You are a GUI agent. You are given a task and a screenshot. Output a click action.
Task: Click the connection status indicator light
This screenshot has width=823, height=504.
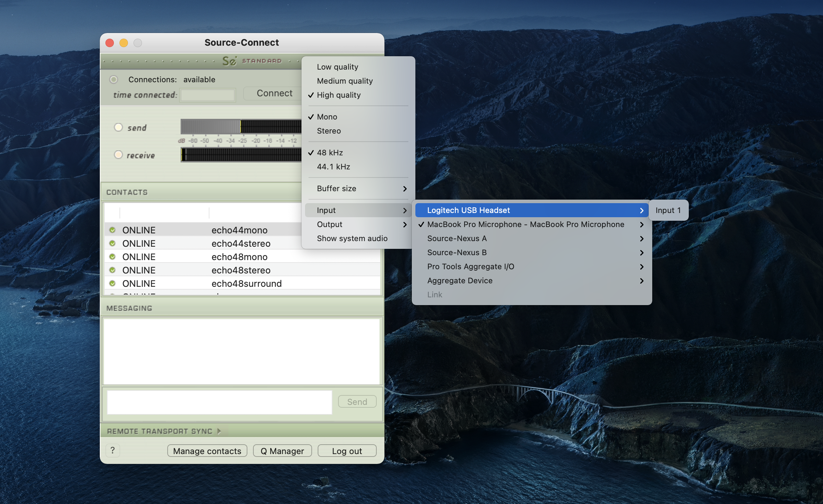(114, 79)
